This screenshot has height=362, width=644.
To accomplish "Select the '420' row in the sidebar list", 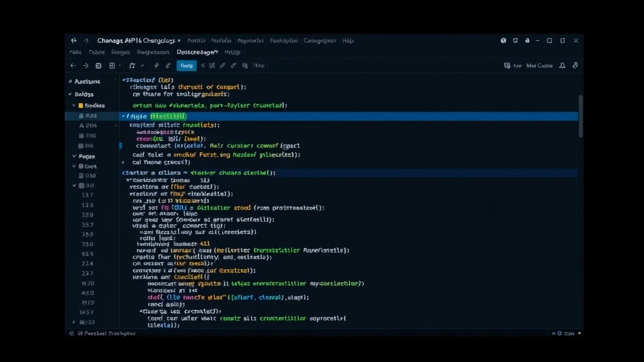I will pyautogui.click(x=87, y=293).
